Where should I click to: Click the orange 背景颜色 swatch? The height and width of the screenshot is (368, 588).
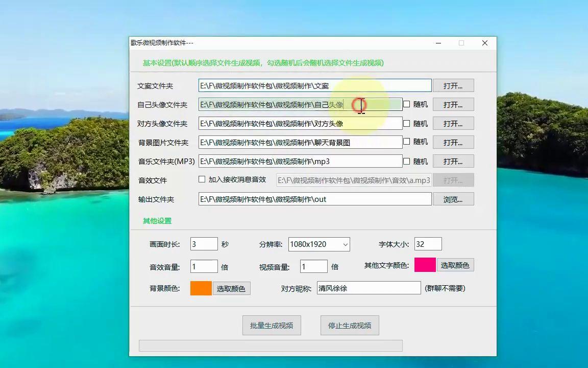[201, 288]
